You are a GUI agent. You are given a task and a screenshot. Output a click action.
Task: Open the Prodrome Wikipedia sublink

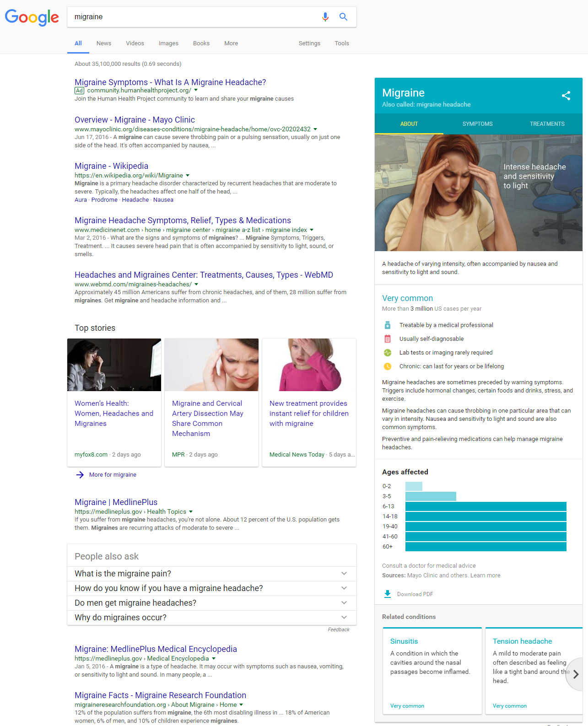click(104, 200)
